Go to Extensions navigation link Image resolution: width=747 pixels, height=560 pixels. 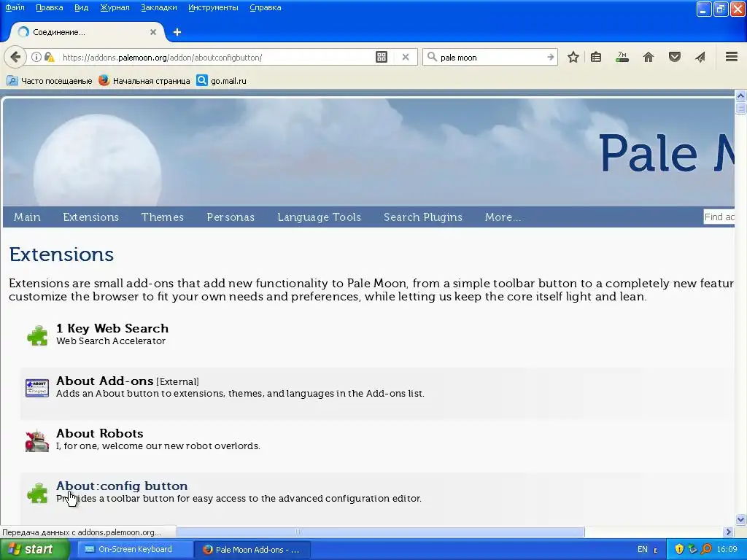tap(91, 217)
